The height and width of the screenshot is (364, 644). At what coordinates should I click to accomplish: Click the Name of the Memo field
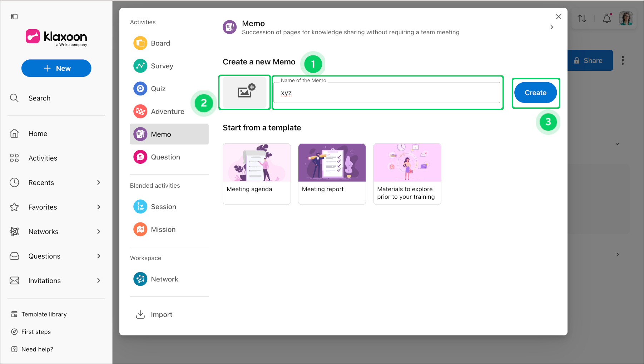387,93
